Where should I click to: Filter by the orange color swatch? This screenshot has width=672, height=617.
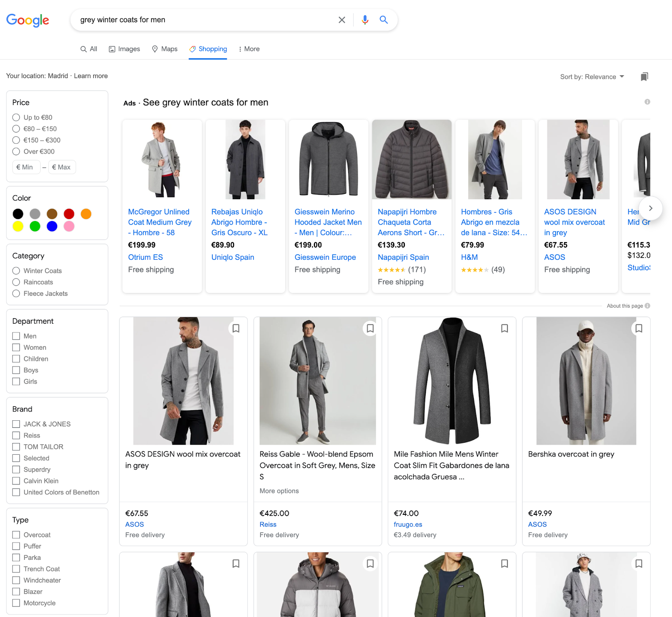(x=86, y=214)
